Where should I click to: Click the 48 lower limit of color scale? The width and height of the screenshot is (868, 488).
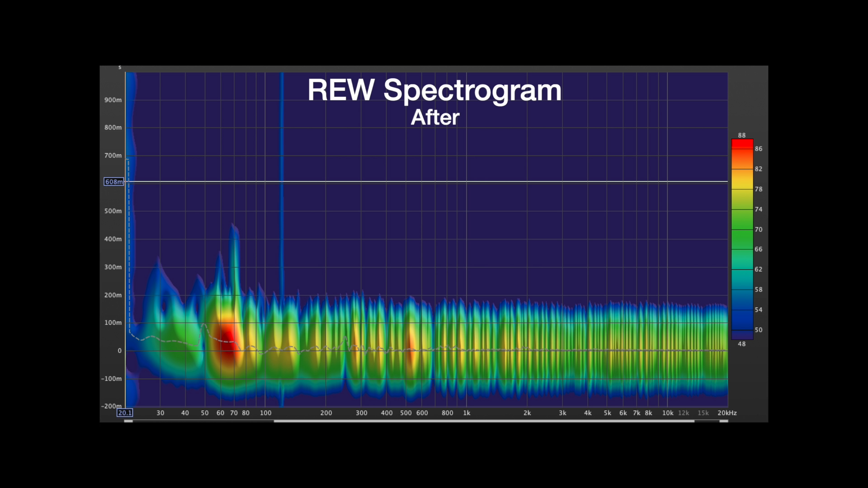[x=742, y=344]
